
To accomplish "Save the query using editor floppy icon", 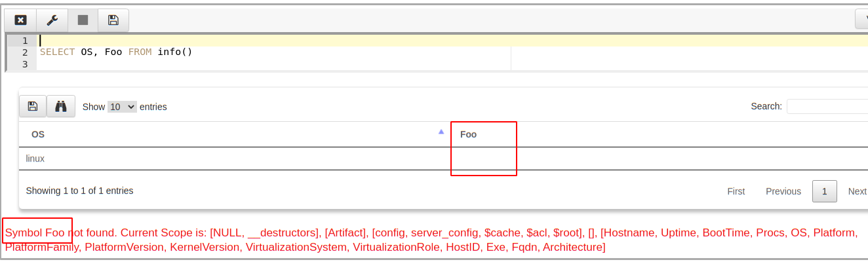I will tap(113, 20).
